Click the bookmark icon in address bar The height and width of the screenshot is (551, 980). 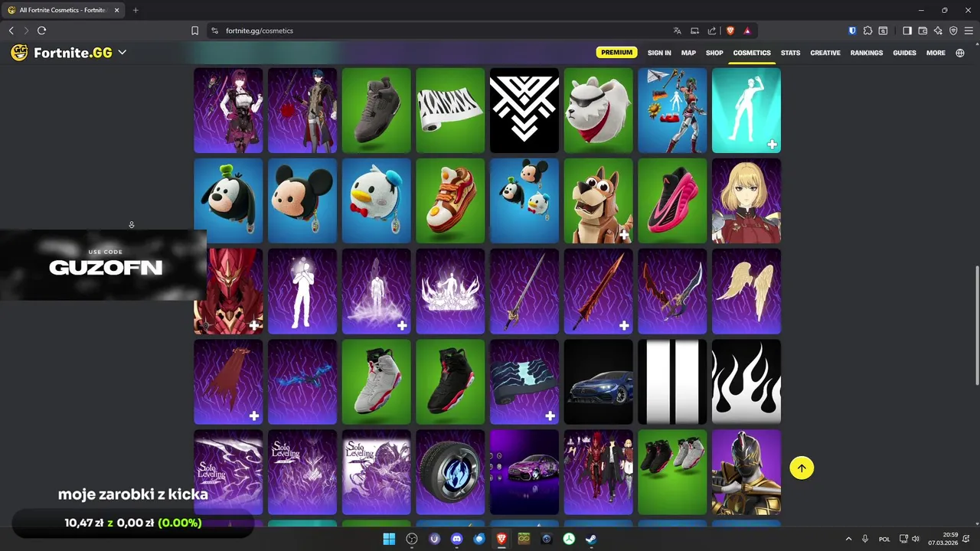tap(194, 31)
